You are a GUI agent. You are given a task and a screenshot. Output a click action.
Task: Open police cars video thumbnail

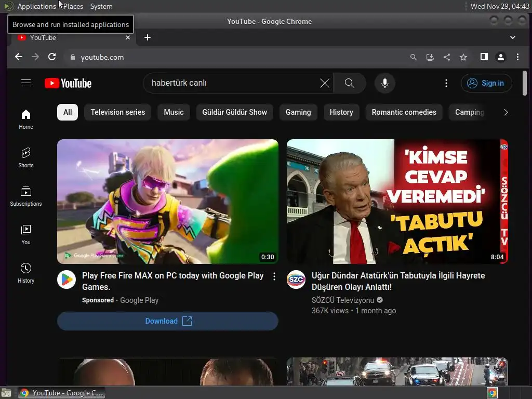397,371
